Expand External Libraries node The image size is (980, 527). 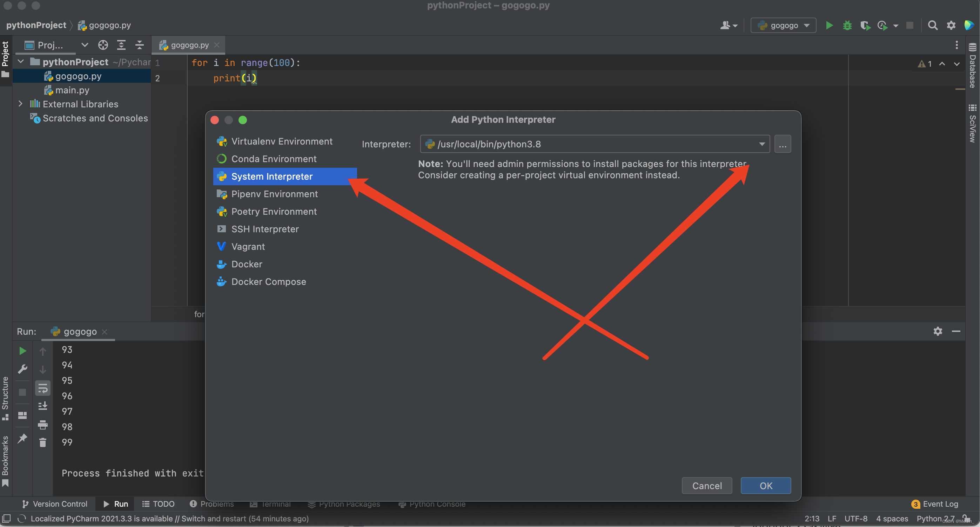(x=21, y=104)
